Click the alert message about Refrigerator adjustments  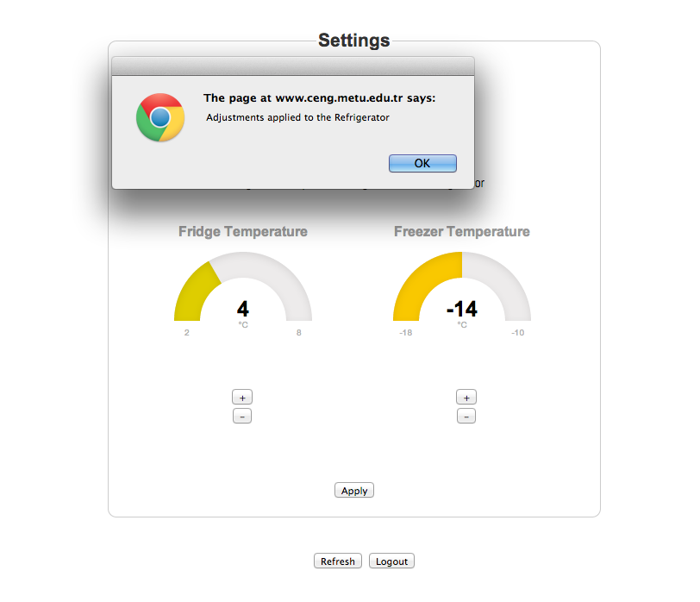297,117
